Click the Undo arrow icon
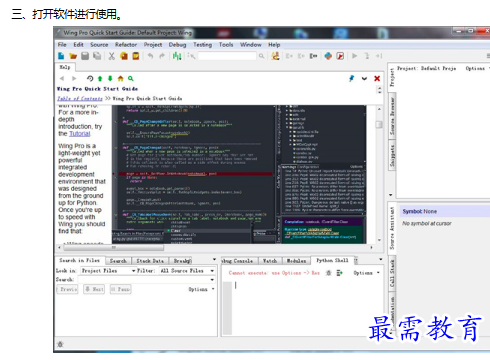Image resolution: width=490 pixels, height=360 pixels. click(150, 56)
